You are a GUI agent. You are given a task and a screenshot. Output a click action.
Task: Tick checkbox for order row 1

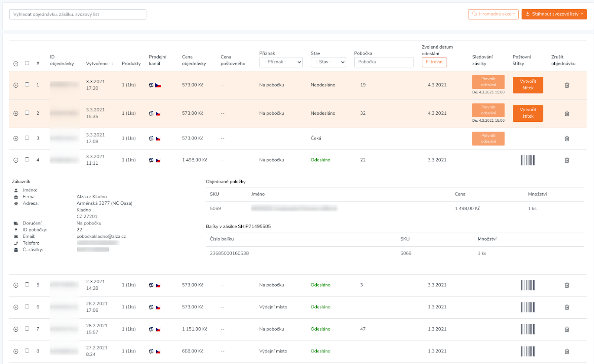point(27,85)
